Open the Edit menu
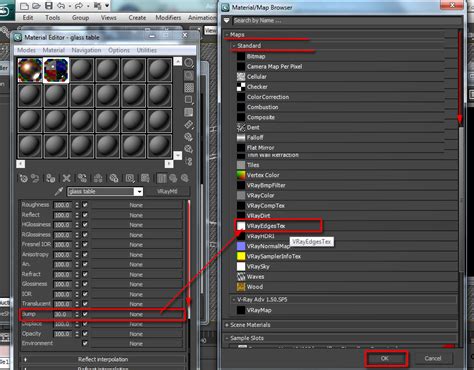The width and height of the screenshot is (474, 370). [x=28, y=18]
